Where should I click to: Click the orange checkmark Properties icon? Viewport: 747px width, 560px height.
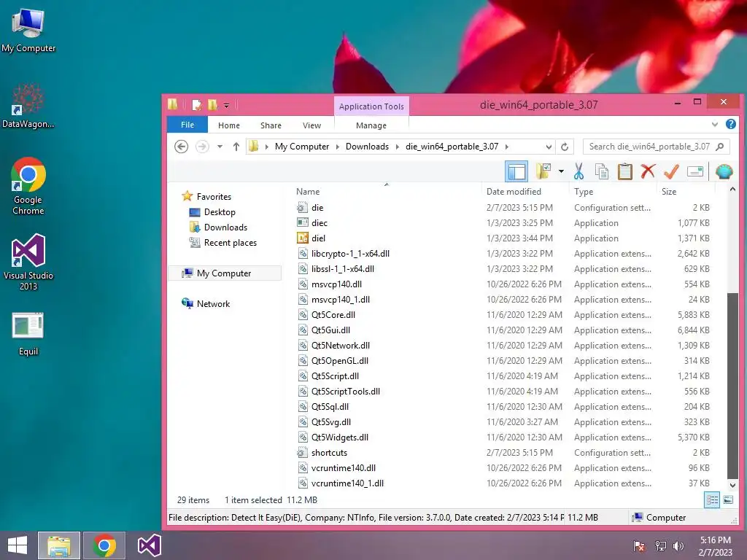point(671,171)
